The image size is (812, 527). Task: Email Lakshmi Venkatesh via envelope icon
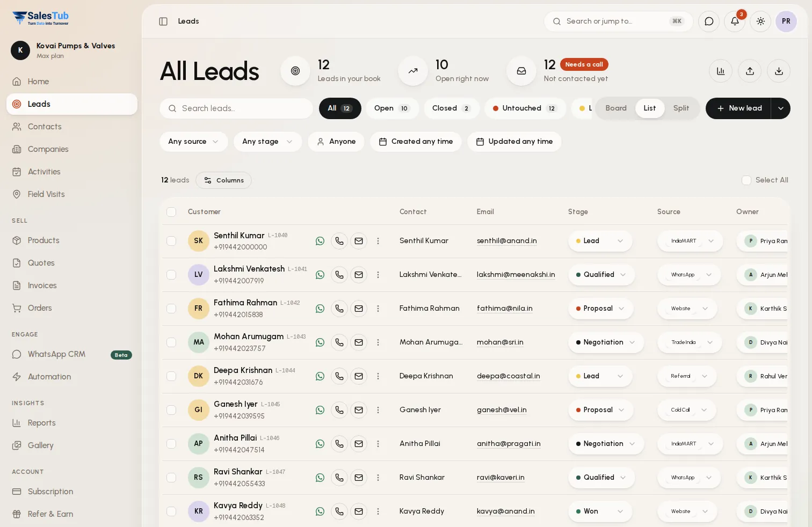359,275
